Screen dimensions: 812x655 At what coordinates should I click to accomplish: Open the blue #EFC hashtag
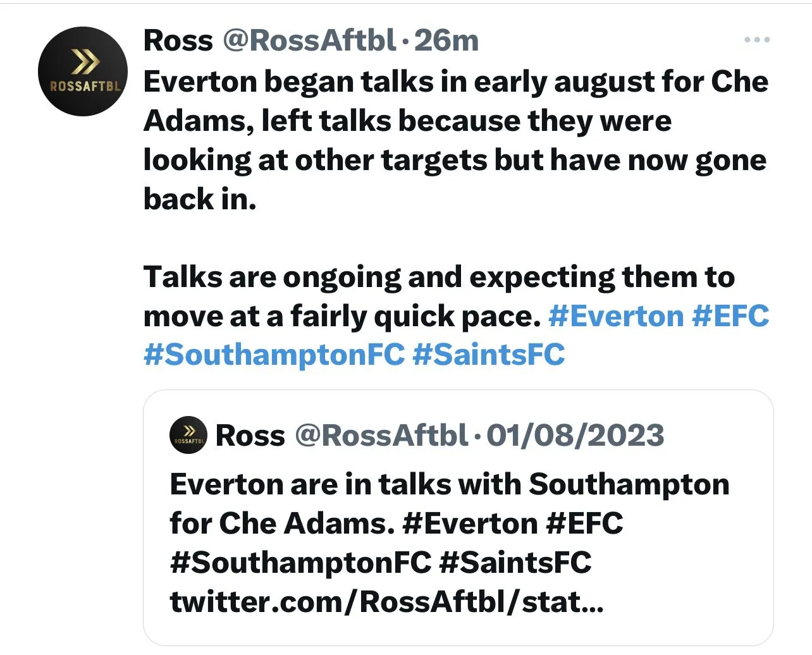[x=730, y=316]
